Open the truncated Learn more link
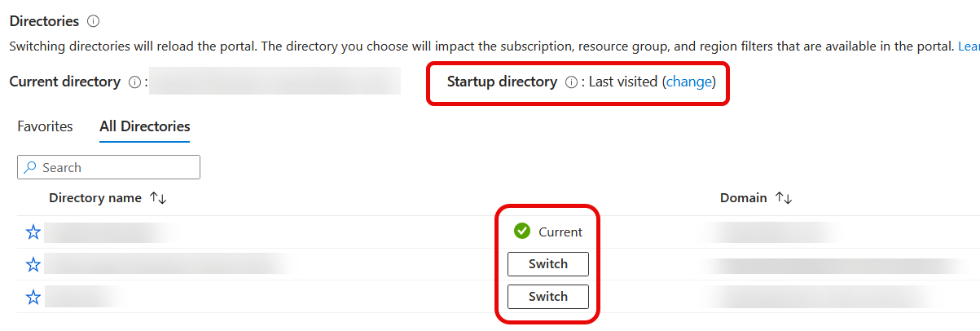 click(969, 46)
